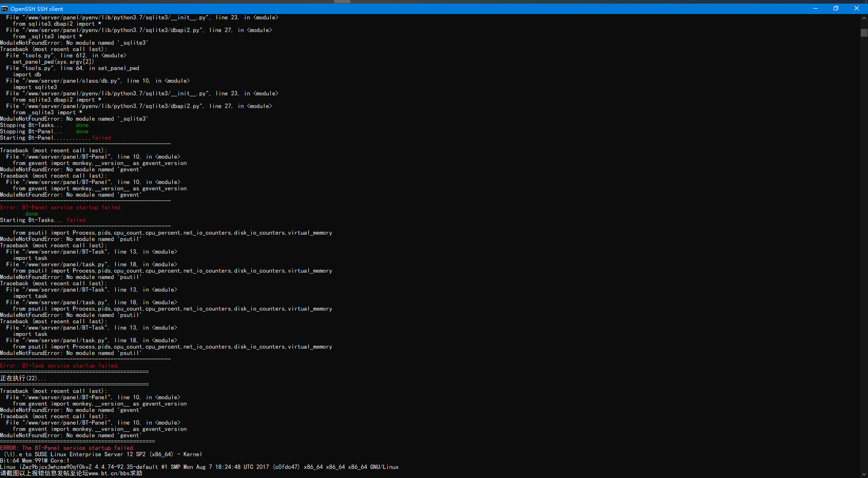Restore down the OpenSSH client window

click(x=836, y=9)
